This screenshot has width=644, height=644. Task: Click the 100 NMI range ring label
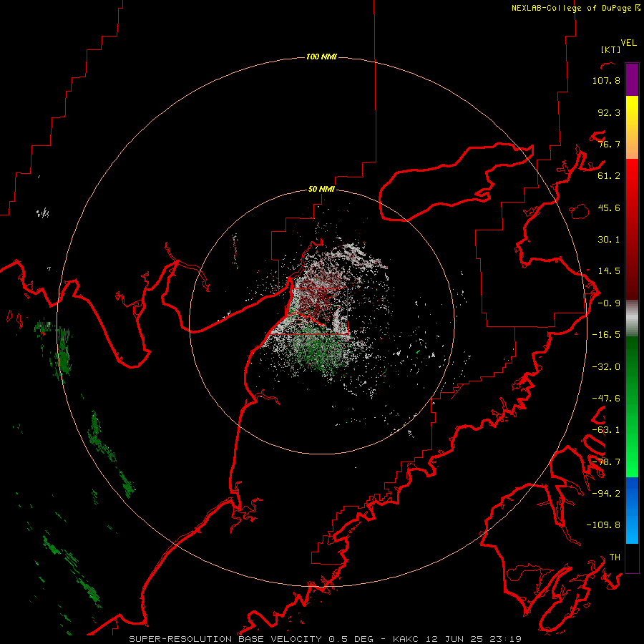pyautogui.click(x=321, y=57)
